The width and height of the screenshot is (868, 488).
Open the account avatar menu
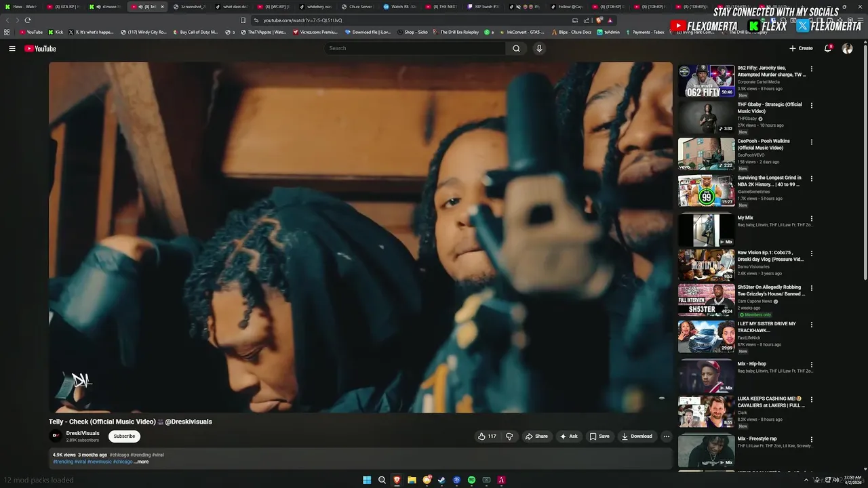pos(847,49)
